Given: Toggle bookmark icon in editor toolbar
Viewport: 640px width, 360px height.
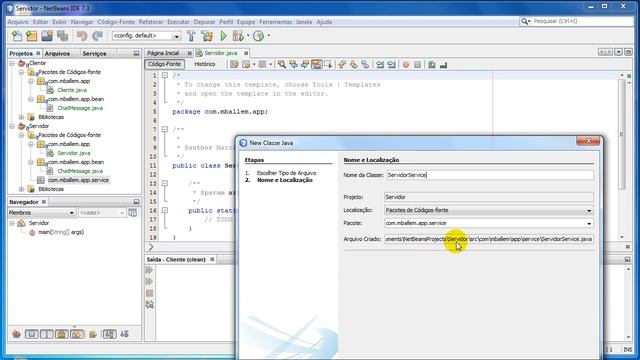Looking at the screenshot, I should 365,64.
